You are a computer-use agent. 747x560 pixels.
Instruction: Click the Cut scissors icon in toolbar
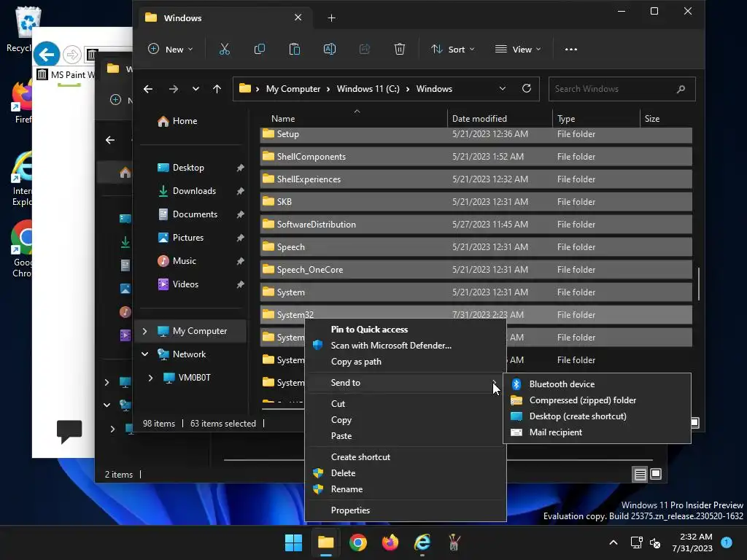(x=225, y=49)
